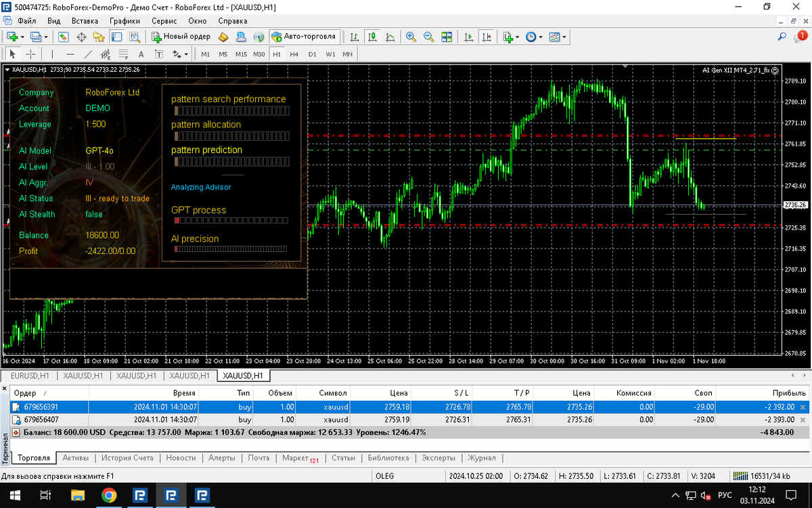812x508 pixels.
Task: Select the Crosshair cursor tool
Action: 31,54
